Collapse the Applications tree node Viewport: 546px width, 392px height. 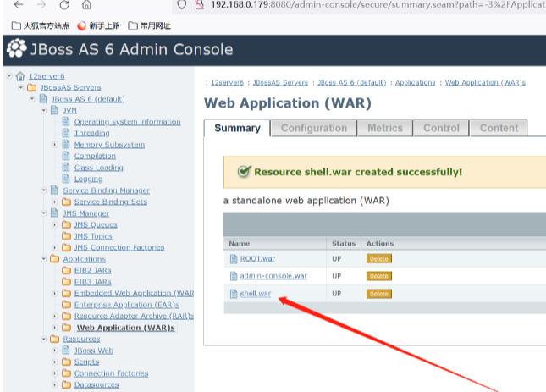43,259
